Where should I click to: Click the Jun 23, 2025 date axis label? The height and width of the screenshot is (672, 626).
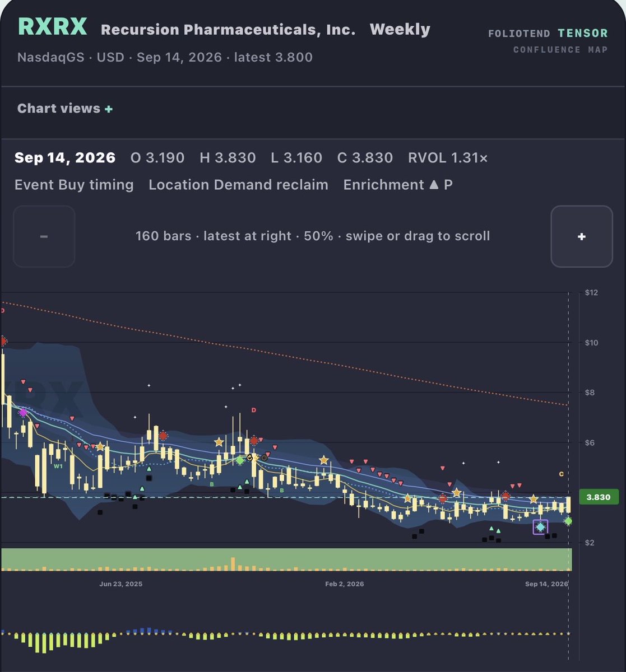[121, 584]
